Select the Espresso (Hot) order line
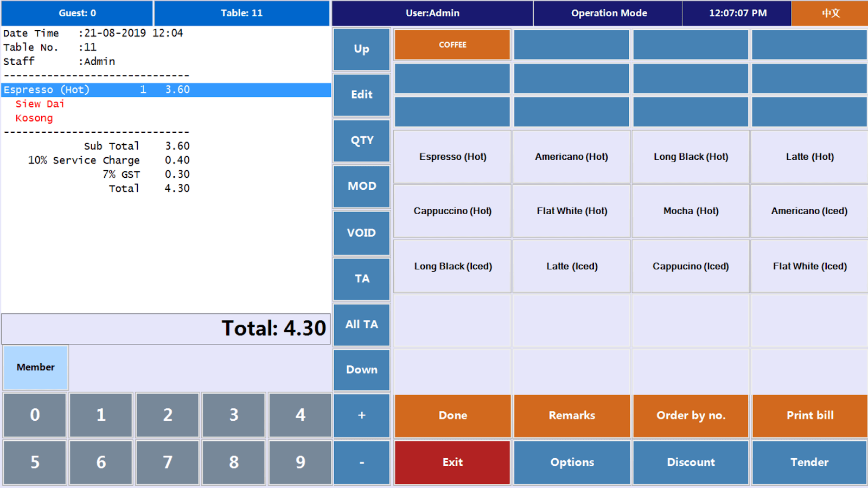 pyautogui.click(x=166, y=89)
